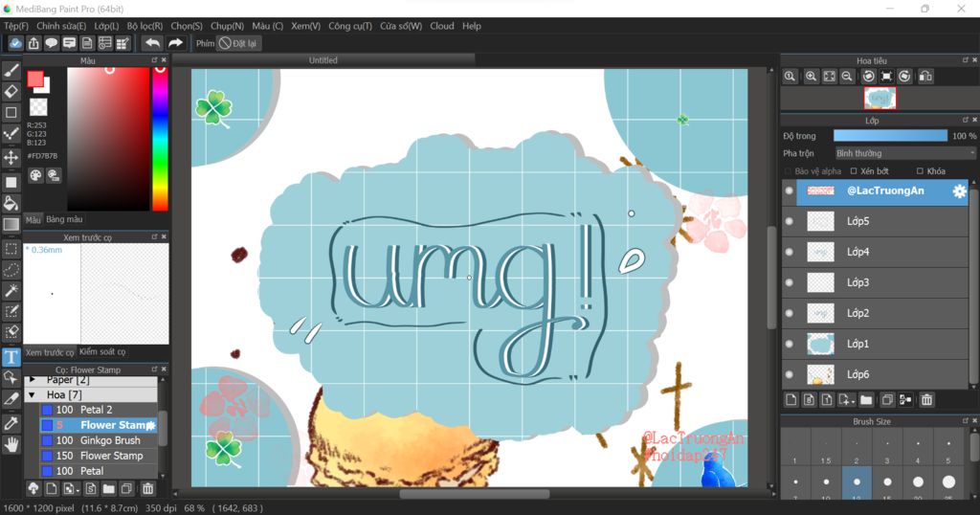Select the Ginkgo Brush
The height and width of the screenshot is (515, 980).
pyautogui.click(x=99, y=440)
